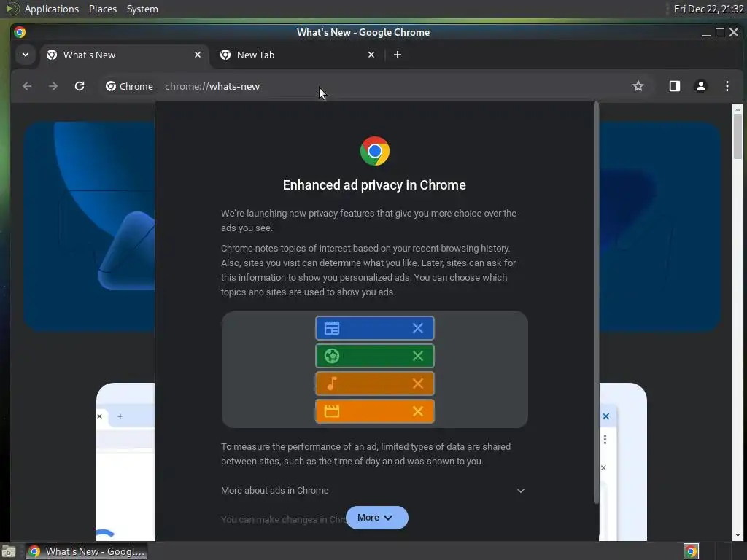
Task: Switch to the What's New tab
Action: pyautogui.click(x=124, y=55)
